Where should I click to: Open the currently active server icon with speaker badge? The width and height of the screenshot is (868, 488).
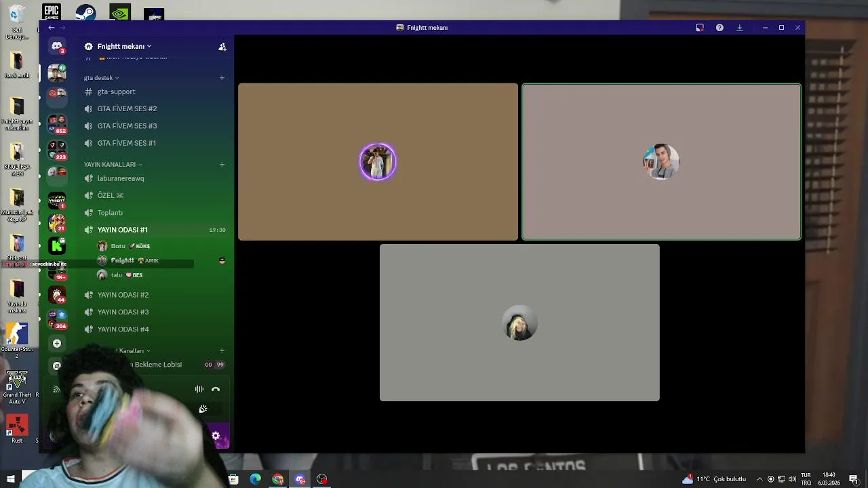point(57,73)
